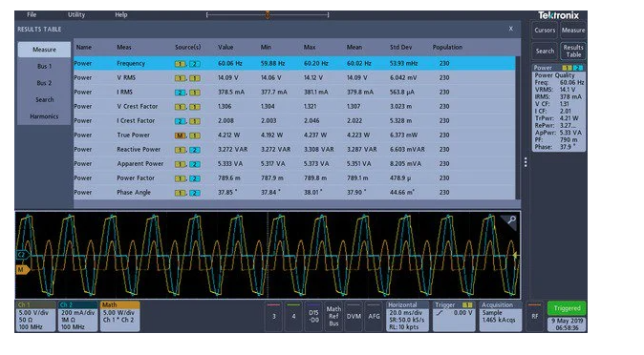Click the trigger position marker at top
Image resolution: width=644 pixels, height=355 pixels.
[268, 15]
